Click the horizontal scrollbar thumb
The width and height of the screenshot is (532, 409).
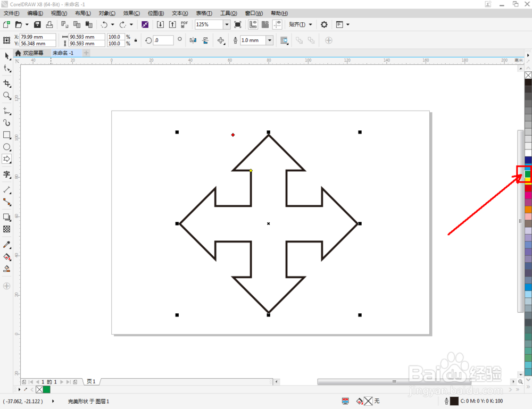click(394, 382)
